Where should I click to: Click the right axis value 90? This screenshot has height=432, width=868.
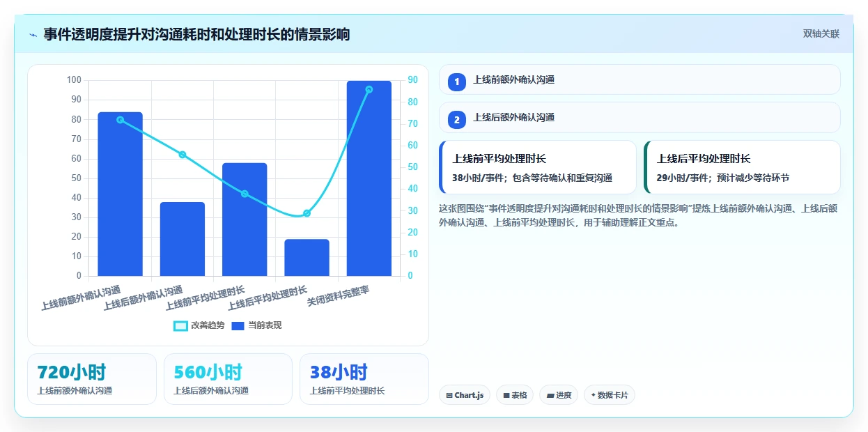(412, 80)
